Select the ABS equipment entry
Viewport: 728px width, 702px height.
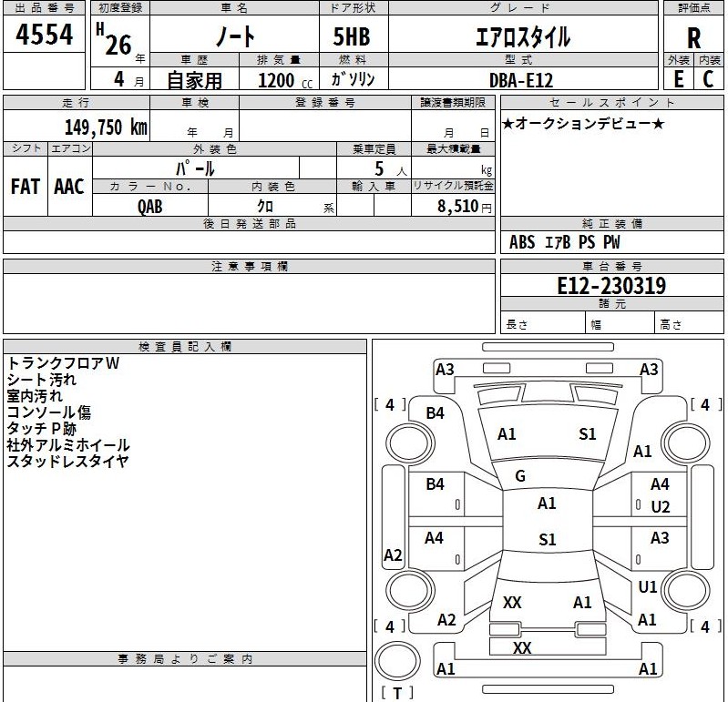[x=522, y=241]
